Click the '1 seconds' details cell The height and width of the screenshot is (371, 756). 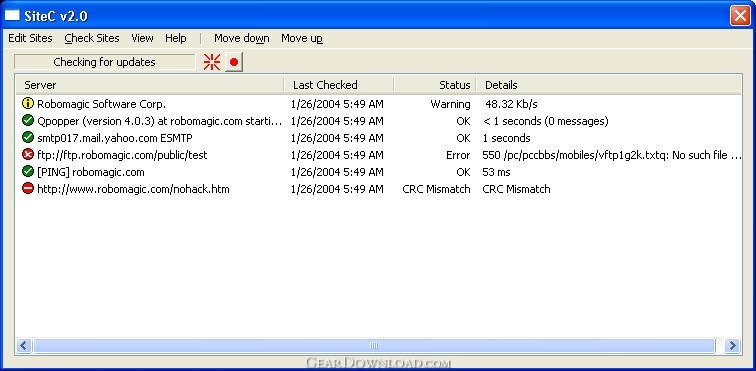click(x=506, y=138)
